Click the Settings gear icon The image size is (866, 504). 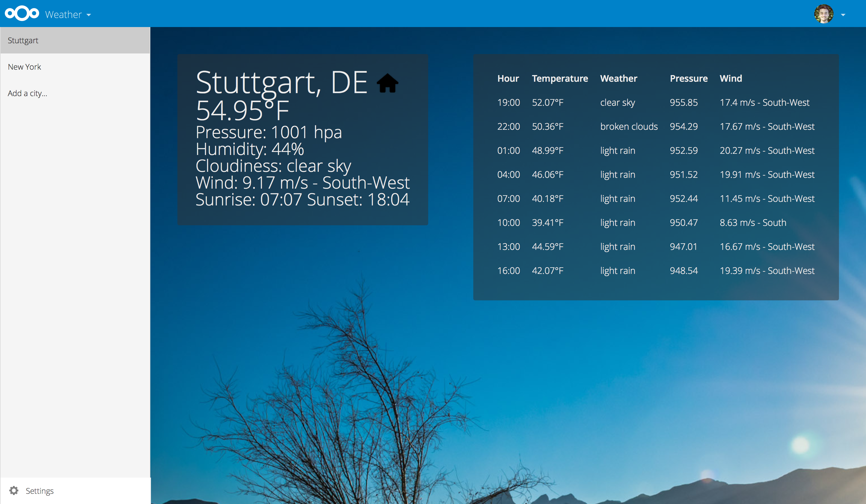[x=14, y=490]
